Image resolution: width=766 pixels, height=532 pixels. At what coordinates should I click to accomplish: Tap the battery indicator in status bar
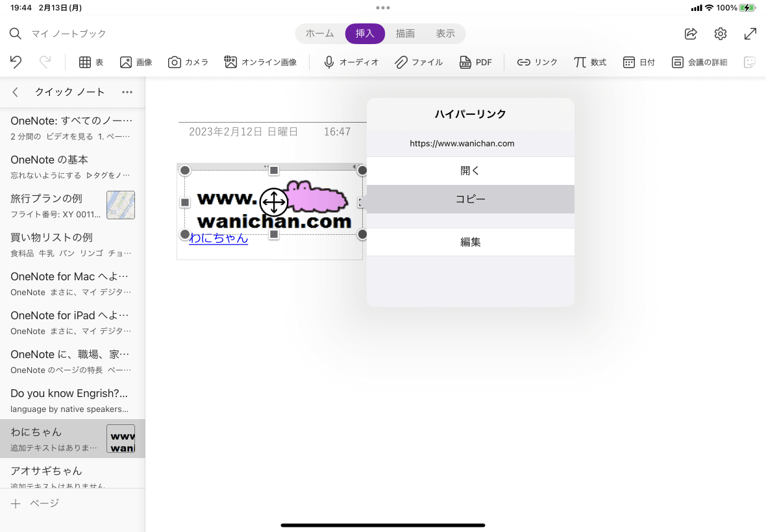pyautogui.click(x=748, y=8)
